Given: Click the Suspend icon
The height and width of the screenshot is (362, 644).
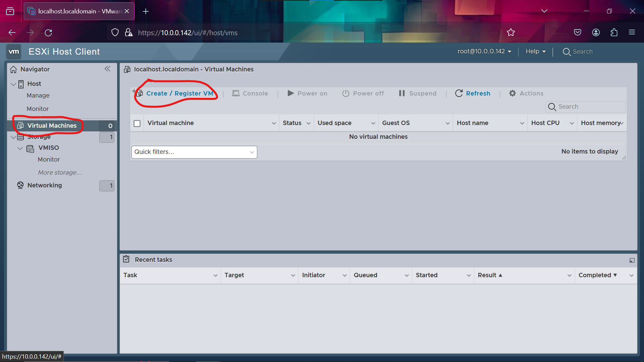Looking at the screenshot, I should coord(401,93).
